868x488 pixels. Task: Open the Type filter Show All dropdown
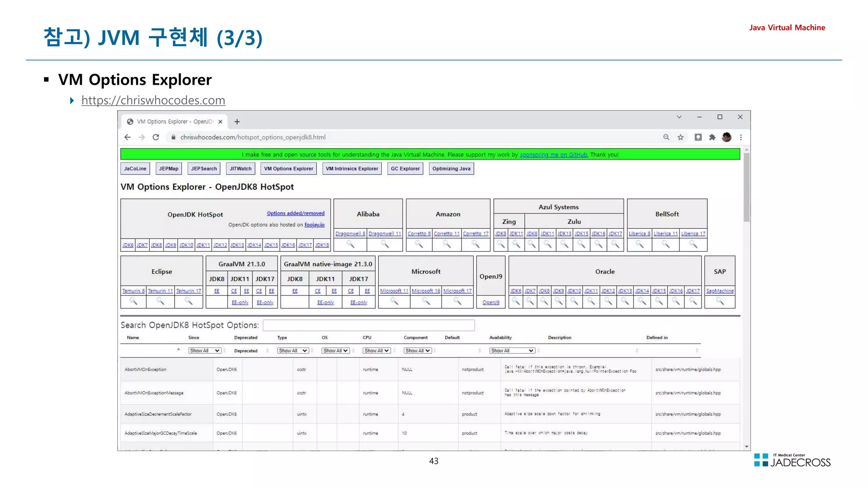click(x=293, y=351)
